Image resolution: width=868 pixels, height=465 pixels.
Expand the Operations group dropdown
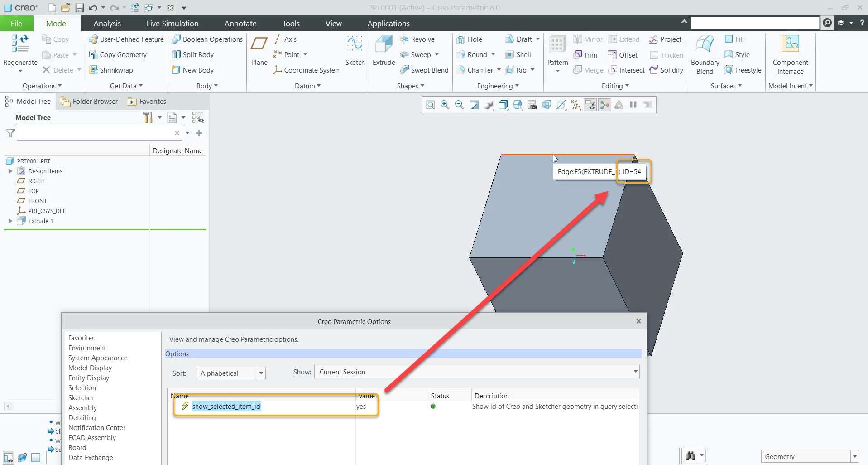point(42,86)
